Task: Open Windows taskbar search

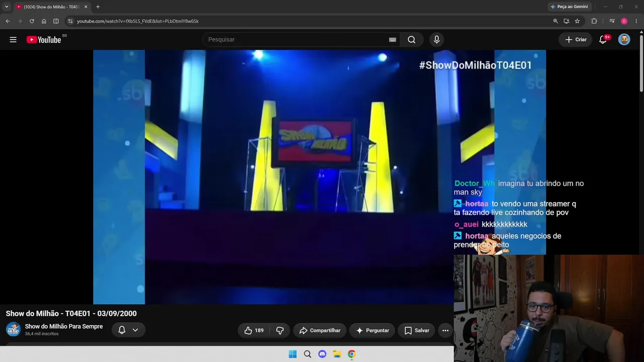Action: click(307, 354)
